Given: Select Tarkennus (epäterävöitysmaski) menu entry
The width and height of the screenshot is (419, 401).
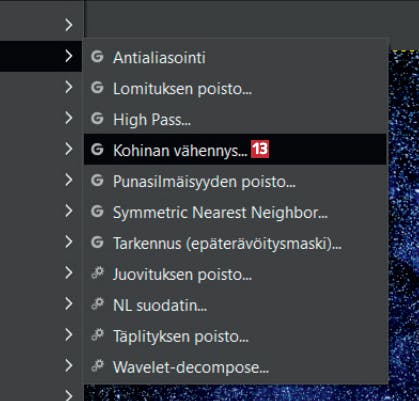Looking at the screenshot, I should coord(235,243).
